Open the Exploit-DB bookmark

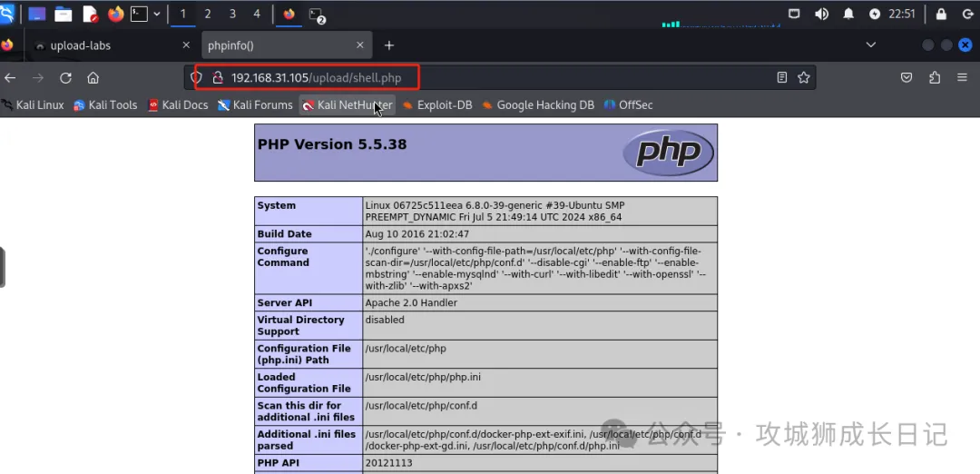[x=436, y=105]
